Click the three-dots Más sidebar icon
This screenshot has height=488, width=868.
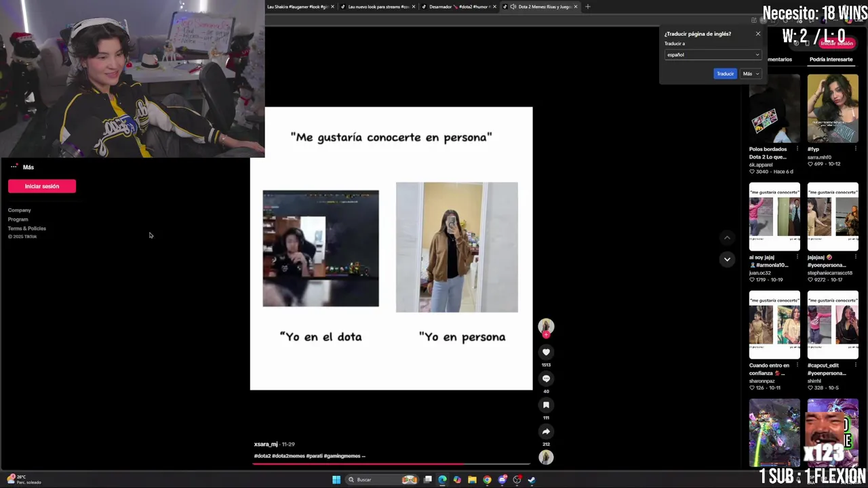(14, 167)
